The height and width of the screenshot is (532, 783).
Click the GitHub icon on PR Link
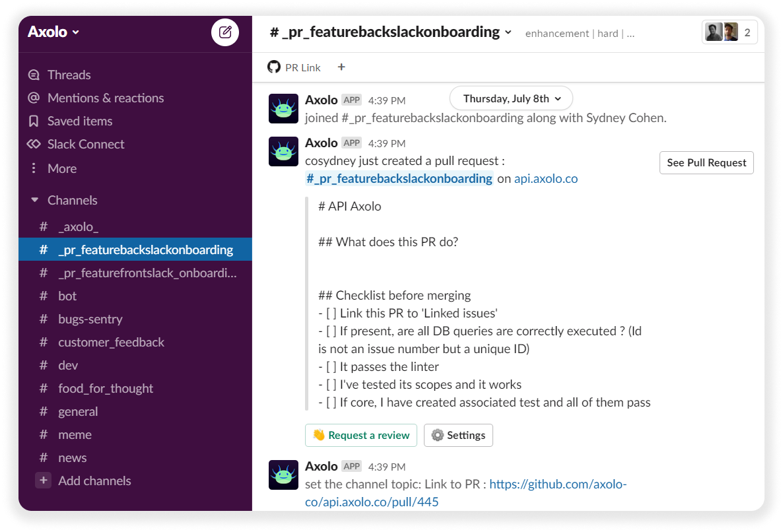pos(273,67)
